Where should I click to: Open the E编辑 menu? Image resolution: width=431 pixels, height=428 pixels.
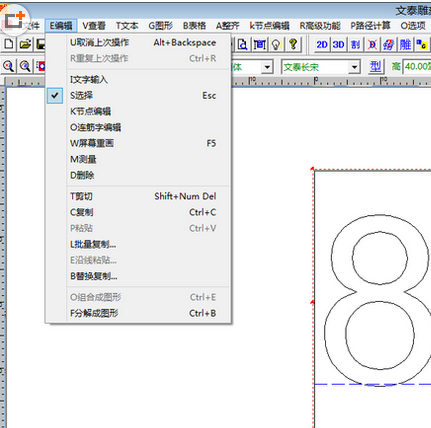click(x=61, y=26)
